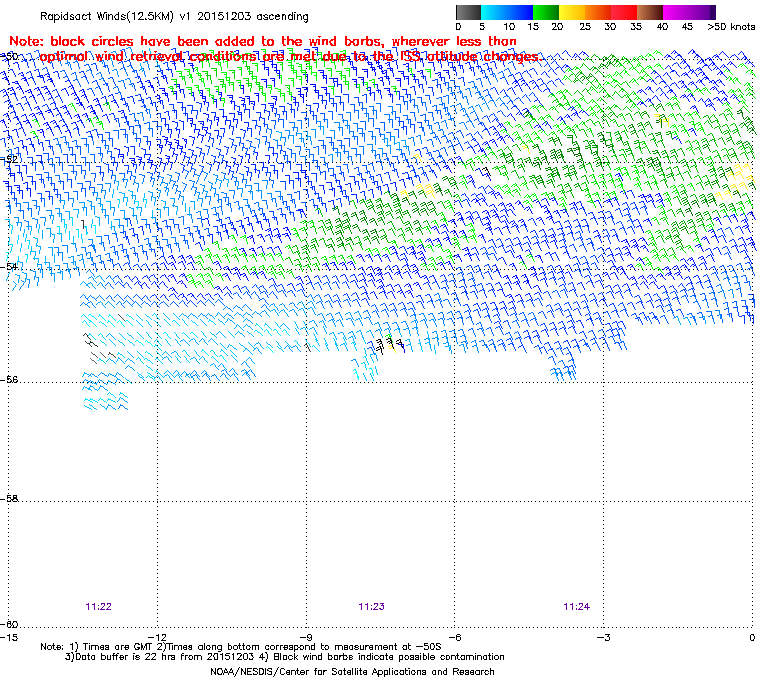Click the -60 latitude axis label

pos(10,624)
